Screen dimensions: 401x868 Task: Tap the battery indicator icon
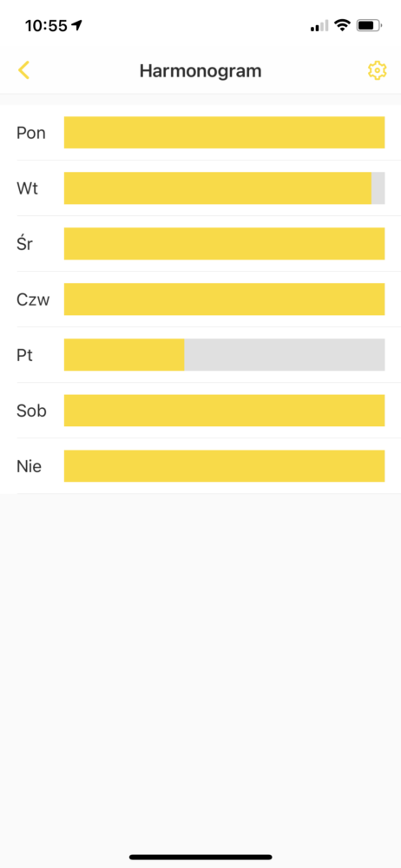point(369,25)
